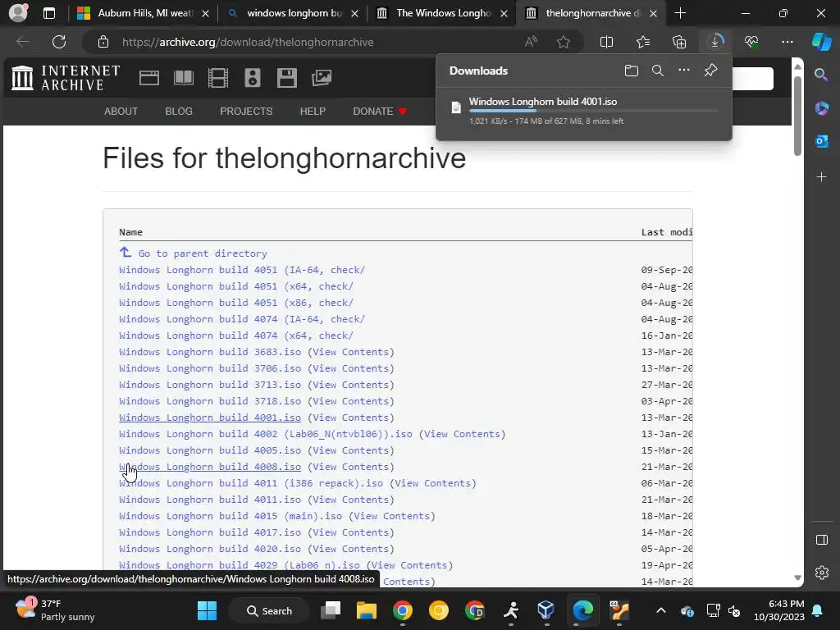Open File Explorer from taskbar
The width and height of the screenshot is (840, 630).
(367, 610)
